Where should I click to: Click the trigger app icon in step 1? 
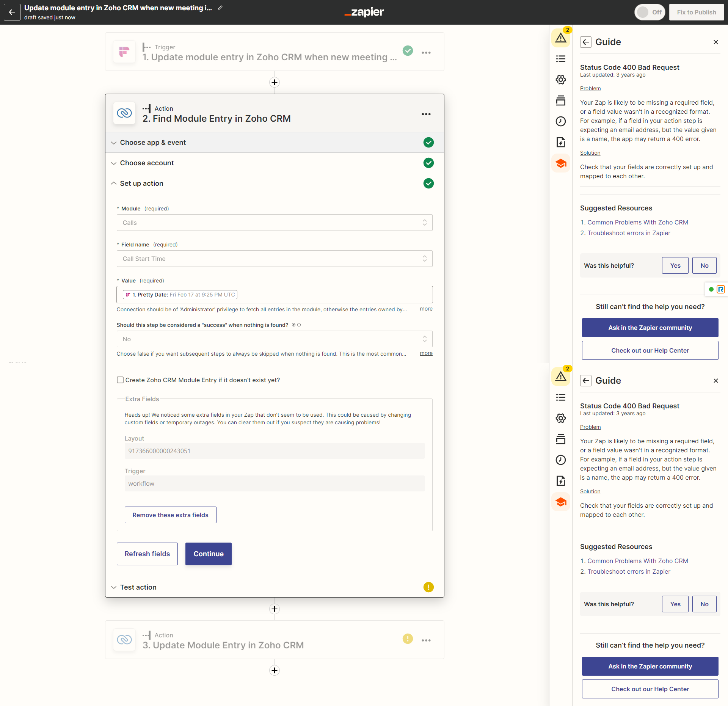(x=124, y=52)
